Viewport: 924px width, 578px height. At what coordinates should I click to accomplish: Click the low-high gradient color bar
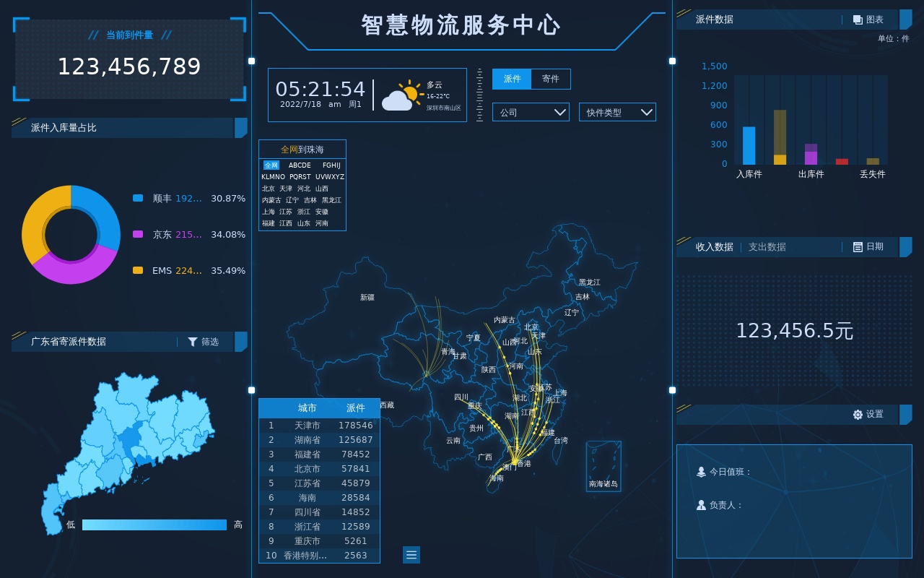tap(154, 525)
